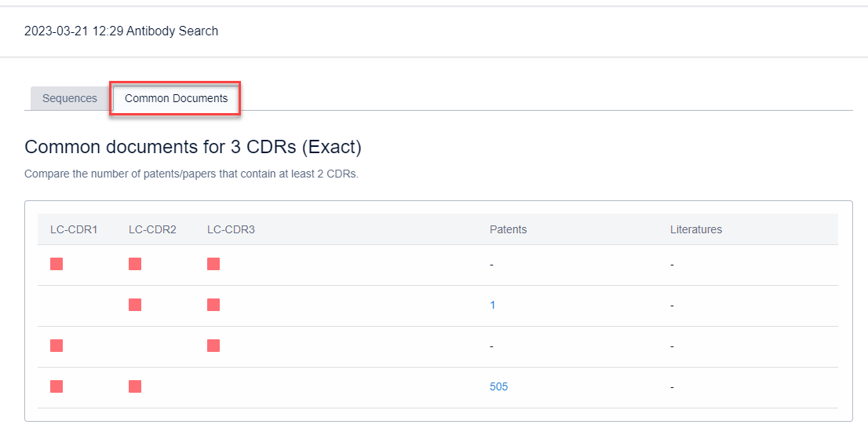Click the Common documents for 3 CDRs heading
The width and height of the screenshot is (868, 443).
coord(193,147)
